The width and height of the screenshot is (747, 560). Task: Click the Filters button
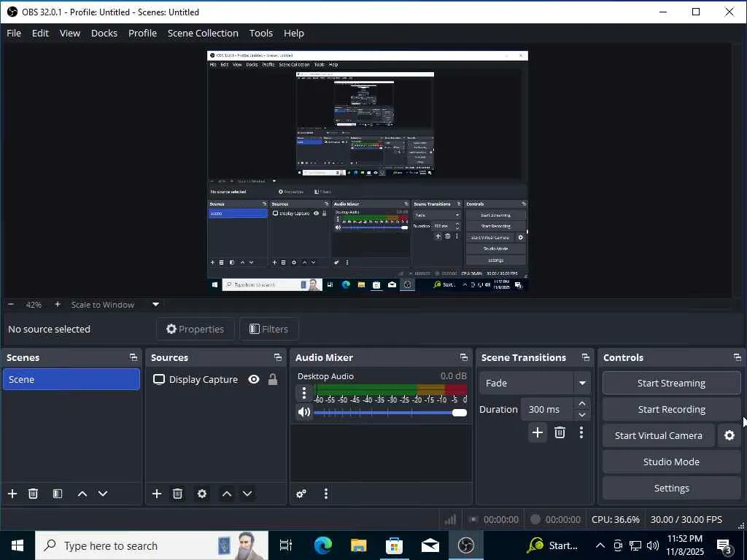pyautogui.click(x=269, y=329)
